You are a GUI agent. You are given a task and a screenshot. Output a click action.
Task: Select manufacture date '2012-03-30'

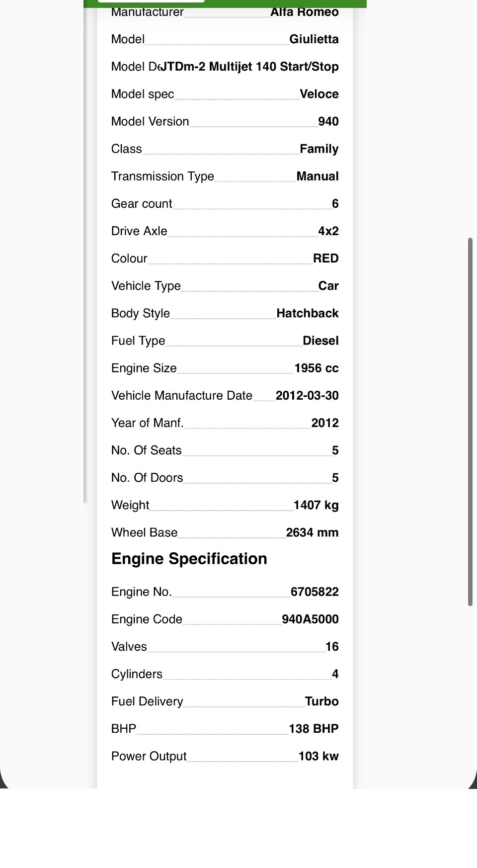307,395
